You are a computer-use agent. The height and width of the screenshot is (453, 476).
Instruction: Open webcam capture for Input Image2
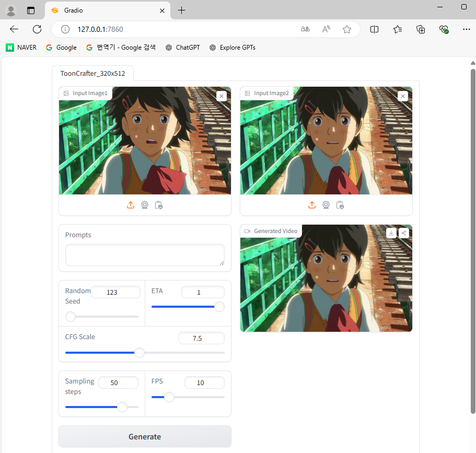click(326, 205)
